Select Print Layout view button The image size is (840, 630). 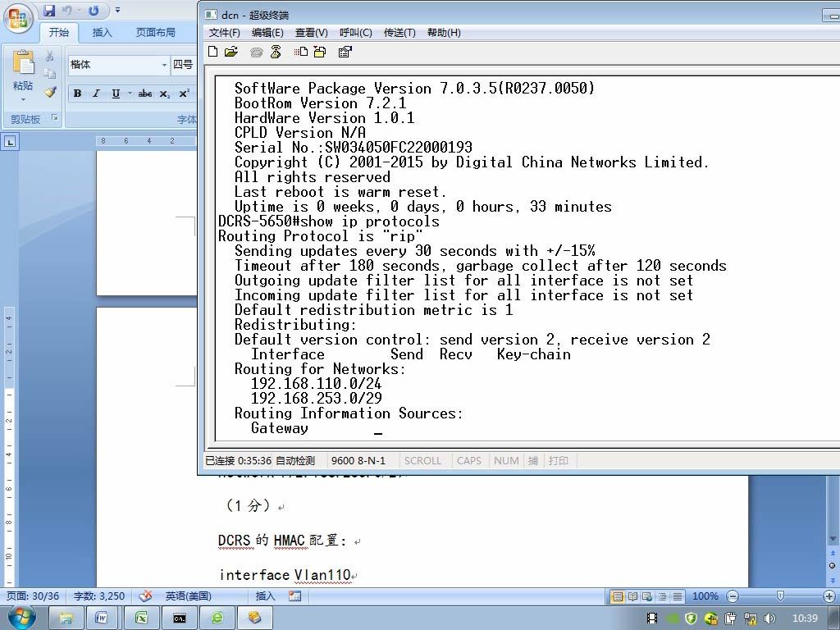pos(618,596)
